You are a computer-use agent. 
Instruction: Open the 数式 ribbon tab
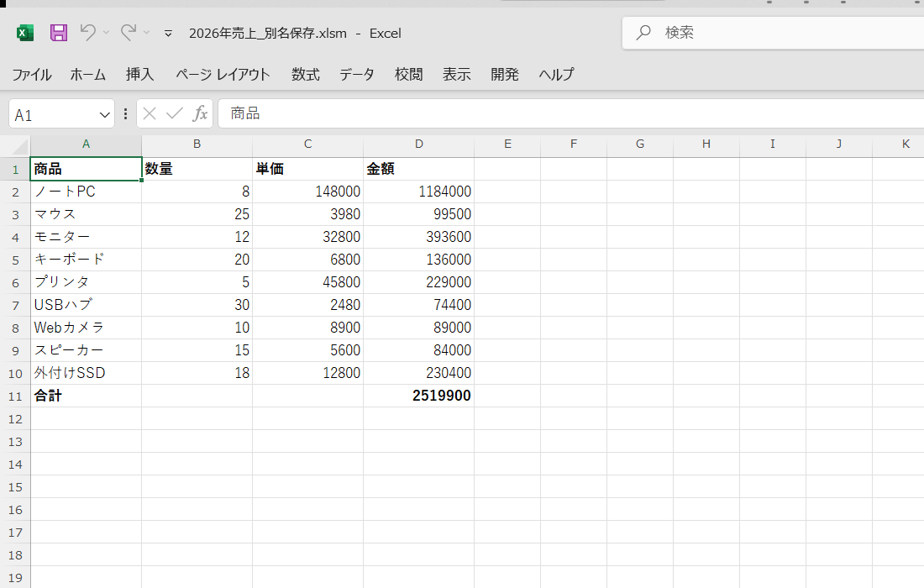306,74
